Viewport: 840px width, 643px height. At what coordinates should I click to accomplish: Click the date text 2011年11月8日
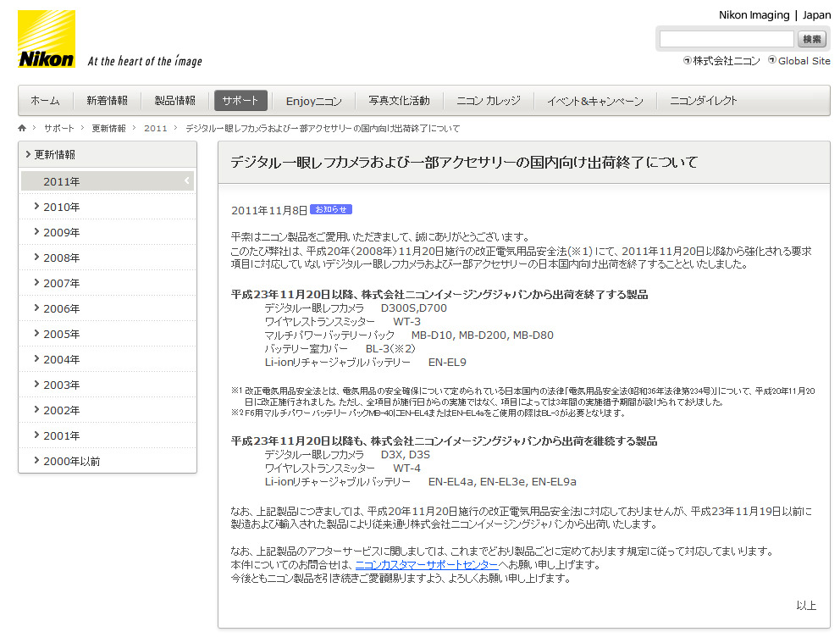click(269, 211)
